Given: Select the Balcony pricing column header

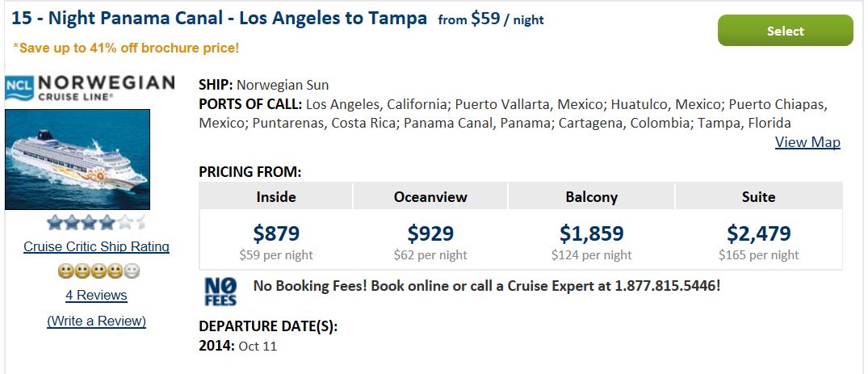Looking at the screenshot, I should pyautogui.click(x=591, y=197).
